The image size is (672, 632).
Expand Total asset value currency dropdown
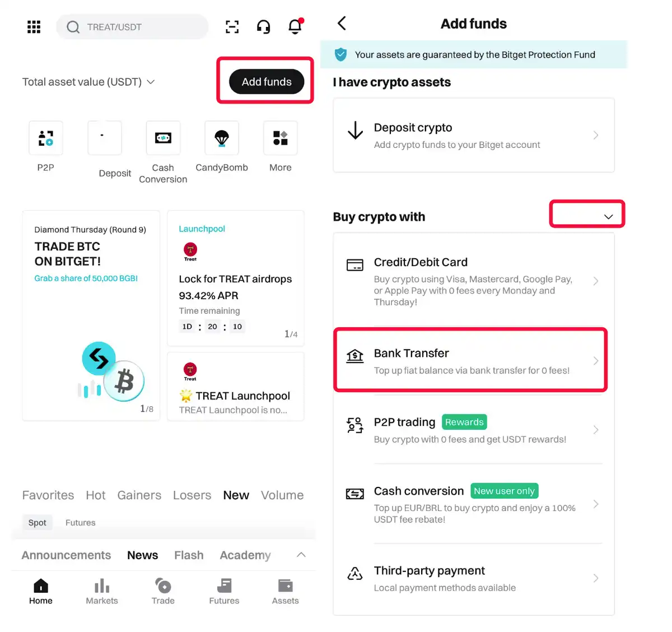[151, 82]
